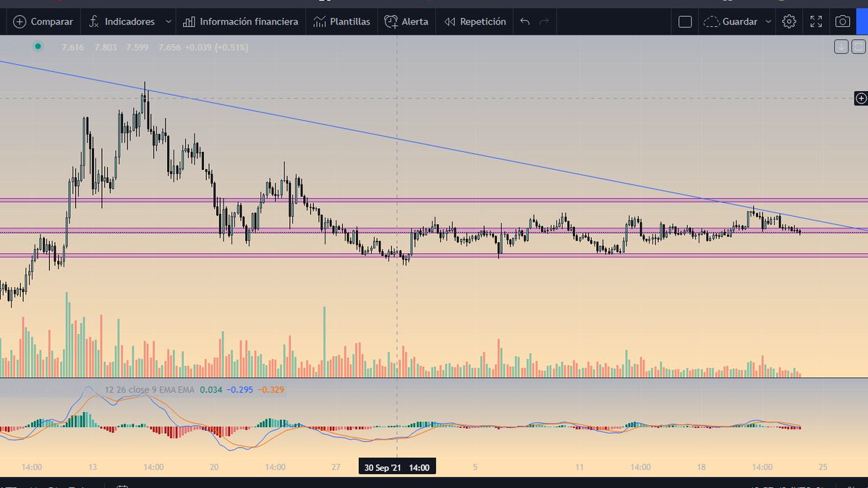This screenshot has height=488, width=868.
Task: Click the MACD line value −0.295
Action: pyautogui.click(x=239, y=390)
